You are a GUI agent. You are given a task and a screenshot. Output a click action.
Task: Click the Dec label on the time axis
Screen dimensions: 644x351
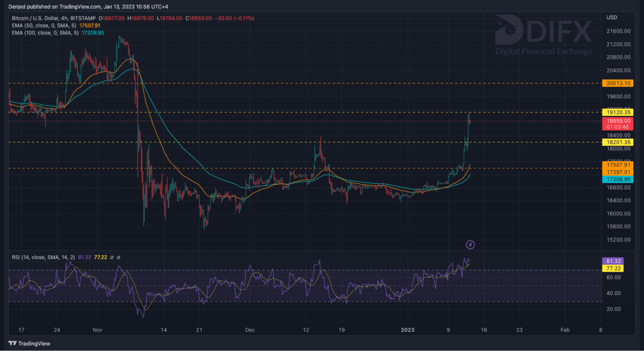point(250,330)
